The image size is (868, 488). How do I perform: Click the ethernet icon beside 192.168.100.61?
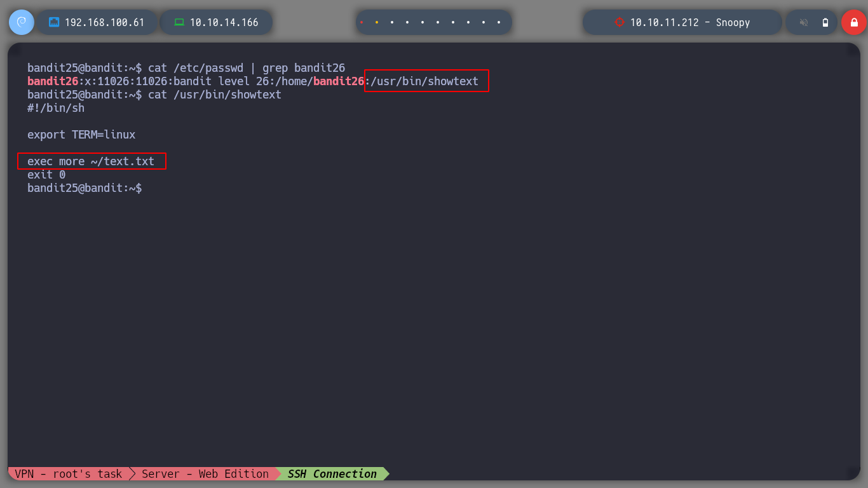[54, 22]
